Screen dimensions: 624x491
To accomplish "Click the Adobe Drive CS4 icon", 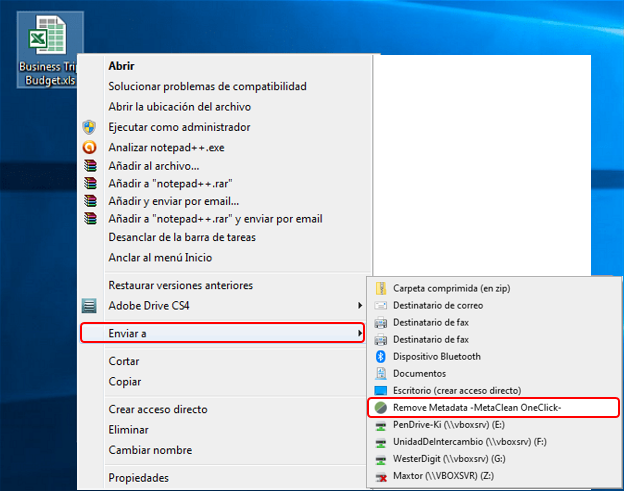I will click(x=90, y=304).
